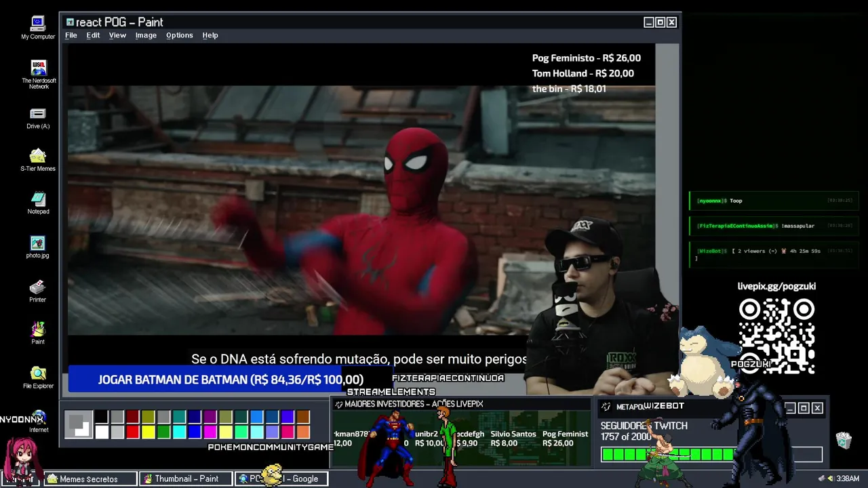Open the View menu in Paint
This screenshot has height=488, width=868.
pos(117,35)
